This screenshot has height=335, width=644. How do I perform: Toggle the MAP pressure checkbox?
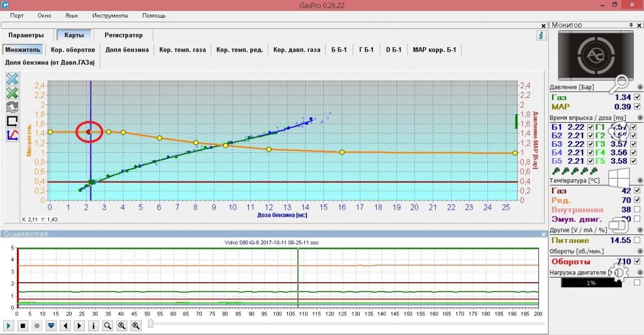[638, 107]
